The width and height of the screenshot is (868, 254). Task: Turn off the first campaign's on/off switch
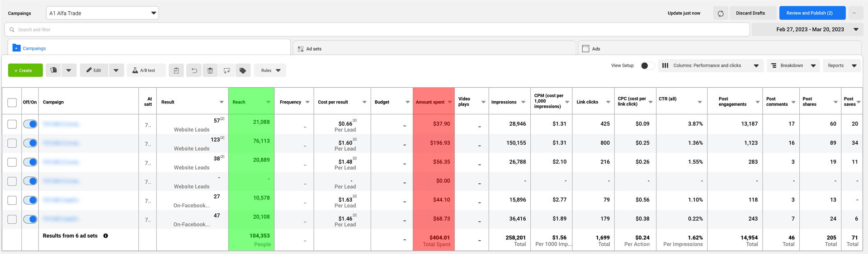30,124
